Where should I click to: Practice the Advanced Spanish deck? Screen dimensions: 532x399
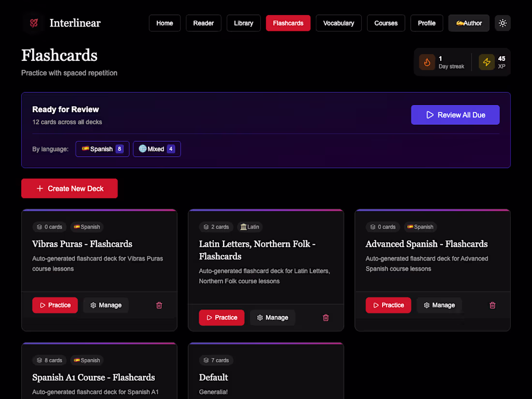388,305
